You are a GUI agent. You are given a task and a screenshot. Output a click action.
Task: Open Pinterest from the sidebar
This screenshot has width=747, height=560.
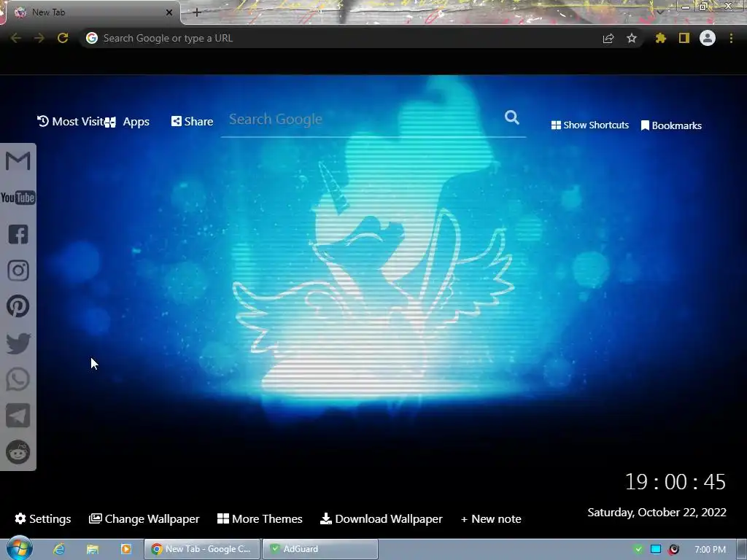(18, 306)
